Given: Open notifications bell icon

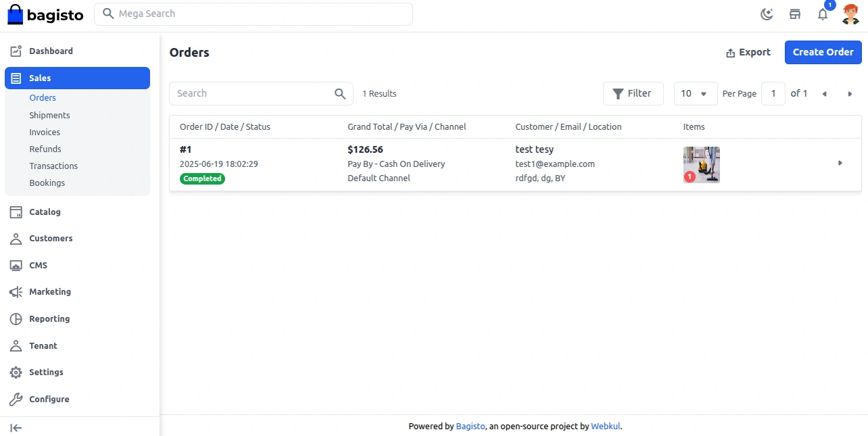Looking at the screenshot, I should tap(823, 14).
